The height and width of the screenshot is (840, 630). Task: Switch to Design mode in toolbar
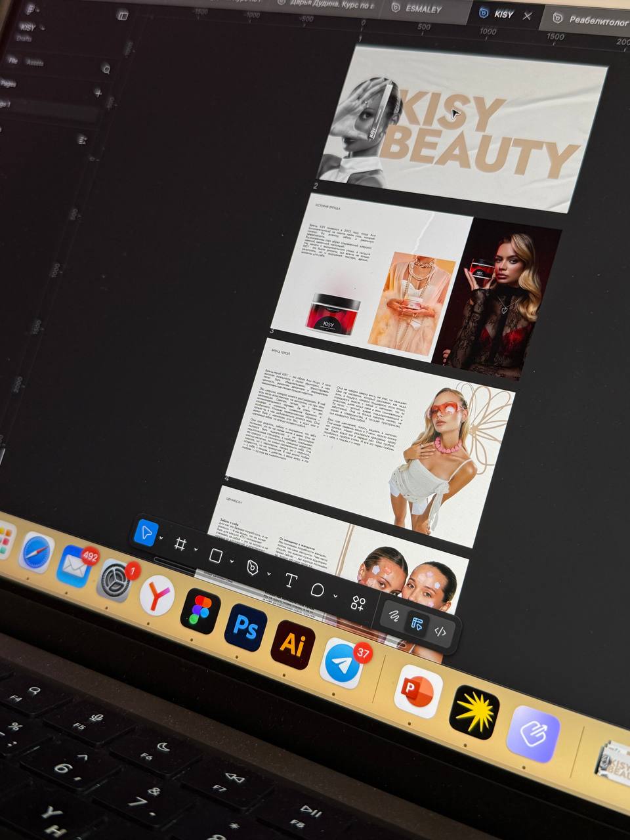coord(417,623)
